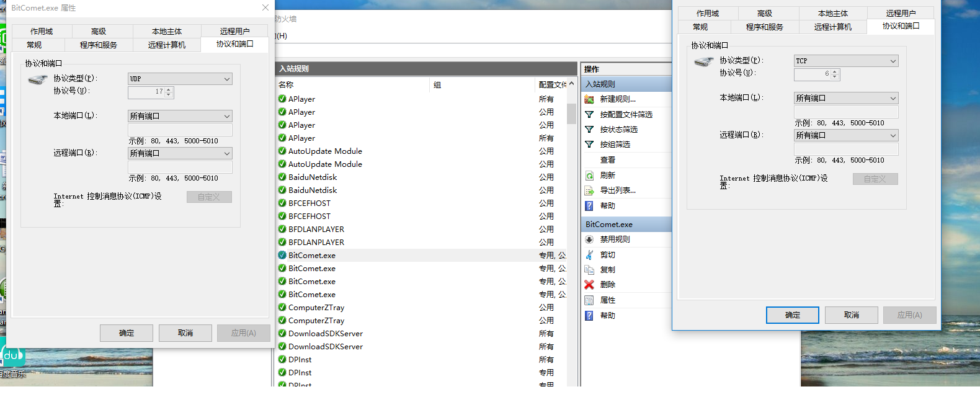Viewport: 980px width, 402px height.
Task: Increase protocol number 17 with spinner
Action: coord(169,89)
